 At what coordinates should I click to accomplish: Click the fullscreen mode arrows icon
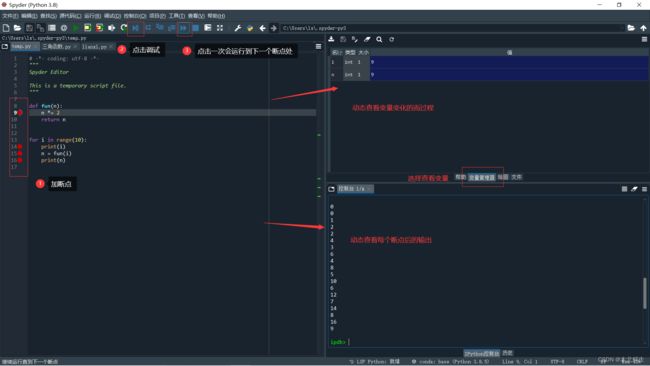[x=220, y=28]
